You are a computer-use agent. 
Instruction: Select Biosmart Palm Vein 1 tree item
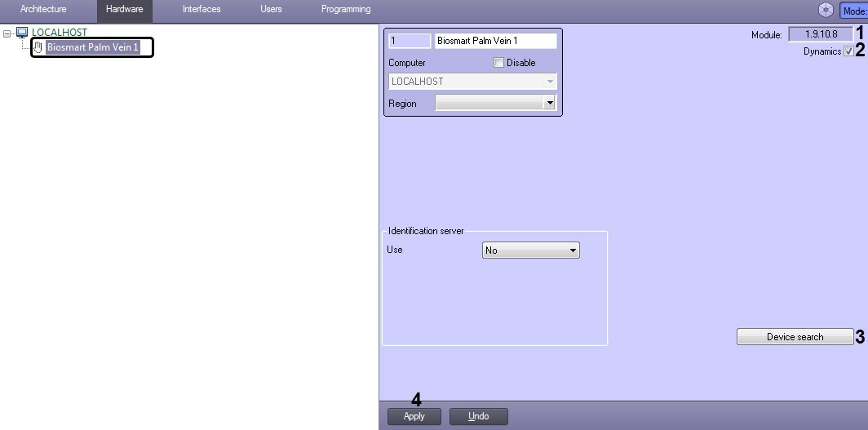tap(92, 47)
